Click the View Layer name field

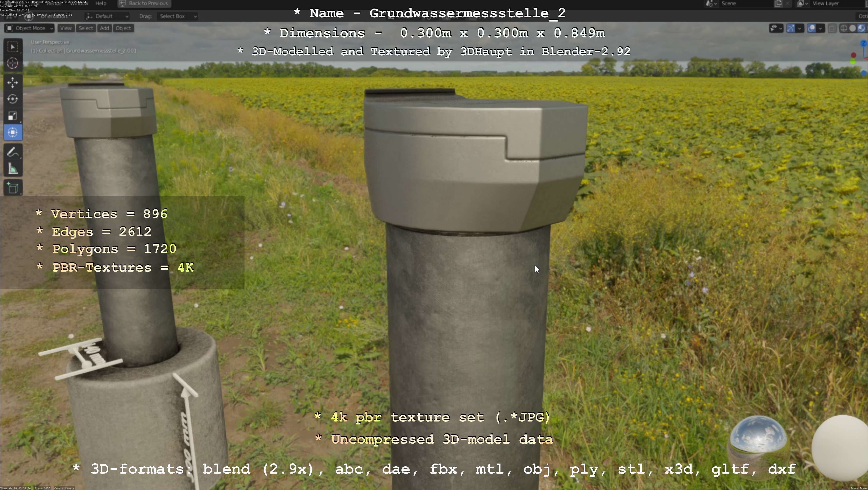point(837,3)
